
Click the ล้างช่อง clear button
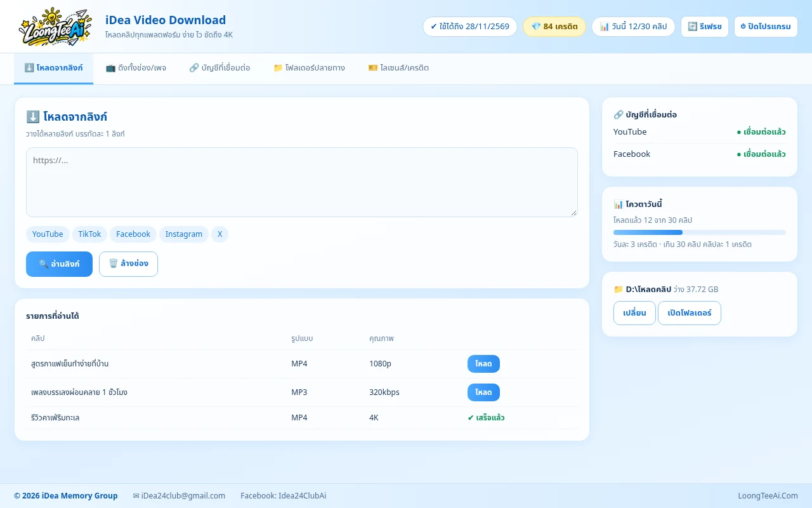[128, 264]
